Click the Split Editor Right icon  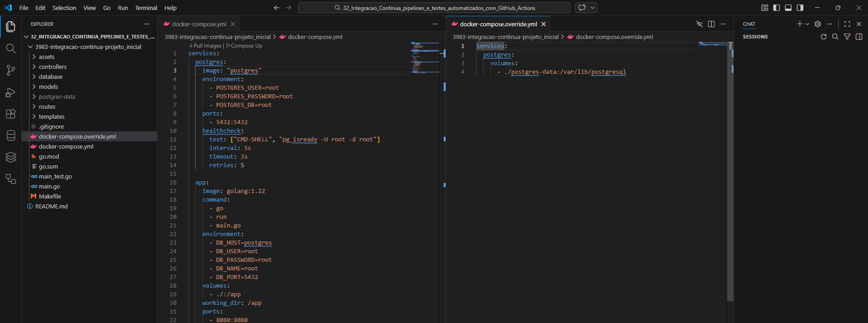coord(711,24)
